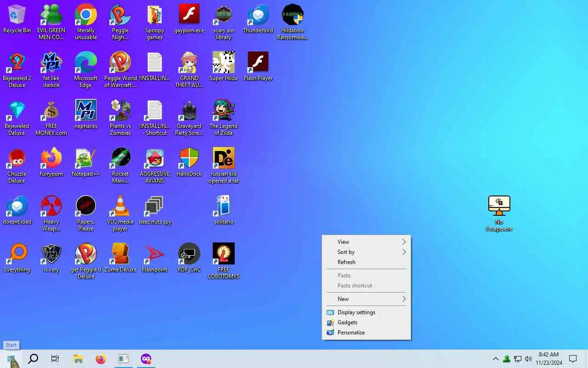
Task: Select the scary ass library icon
Action: tap(224, 22)
